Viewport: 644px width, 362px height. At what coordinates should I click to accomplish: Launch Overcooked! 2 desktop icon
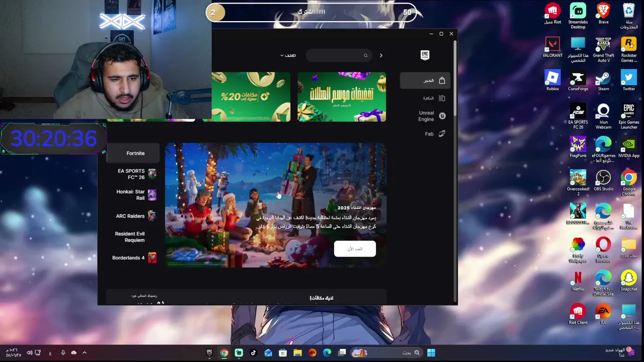click(x=578, y=184)
